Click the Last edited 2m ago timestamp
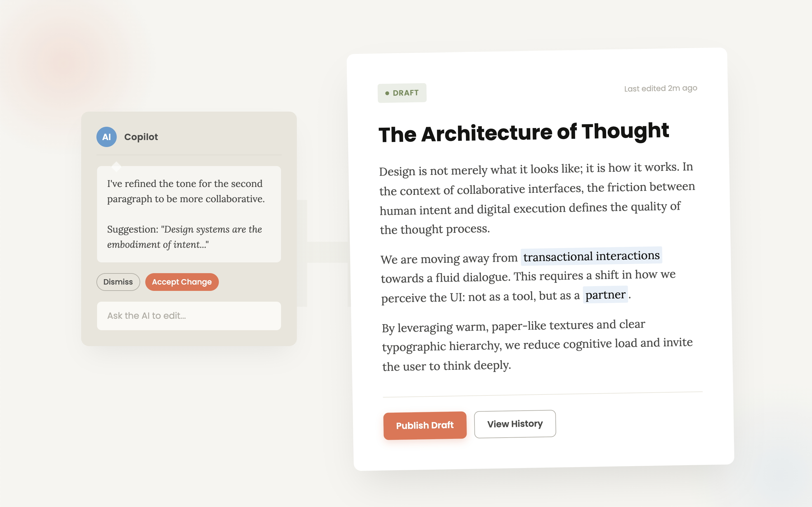 click(660, 88)
